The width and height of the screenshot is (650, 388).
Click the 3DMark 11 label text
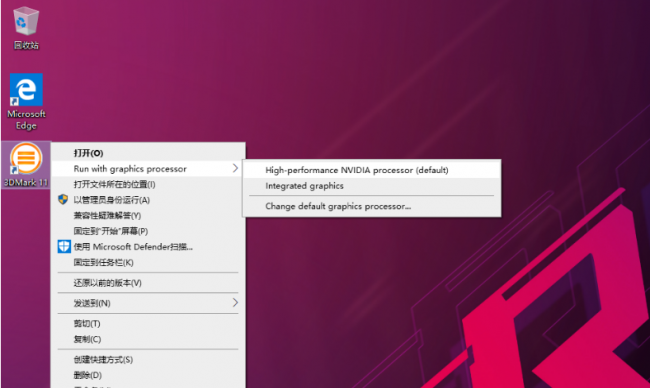point(26,182)
